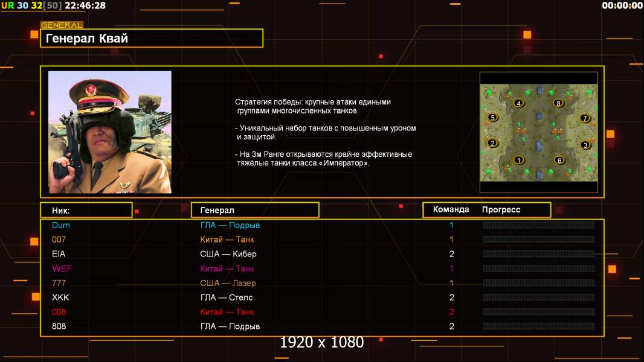Click start position 5 marker on map
The image size is (644, 362).
(x=492, y=118)
